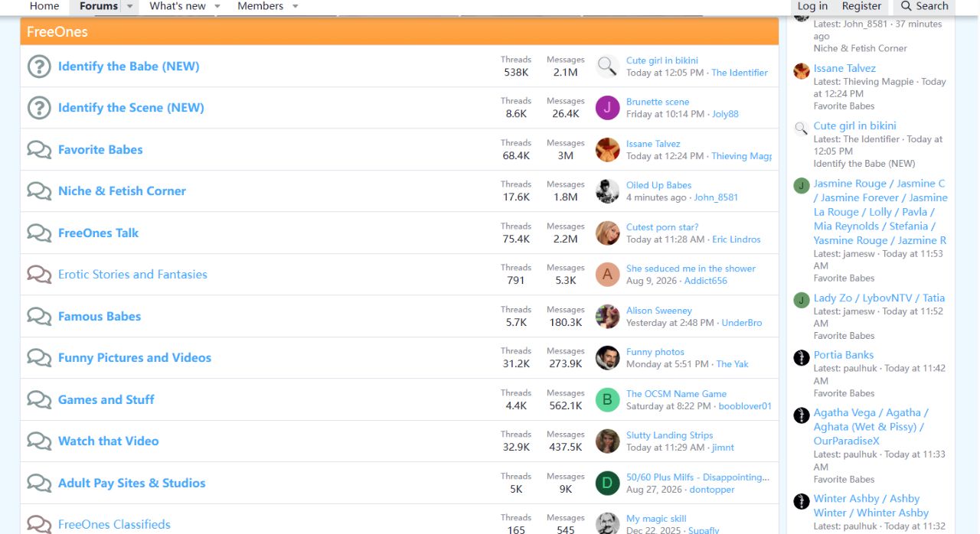Image resolution: width=980 pixels, height=534 pixels.
Task: Open the Favorite Babes forum
Action: pyautogui.click(x=100, y=150)
